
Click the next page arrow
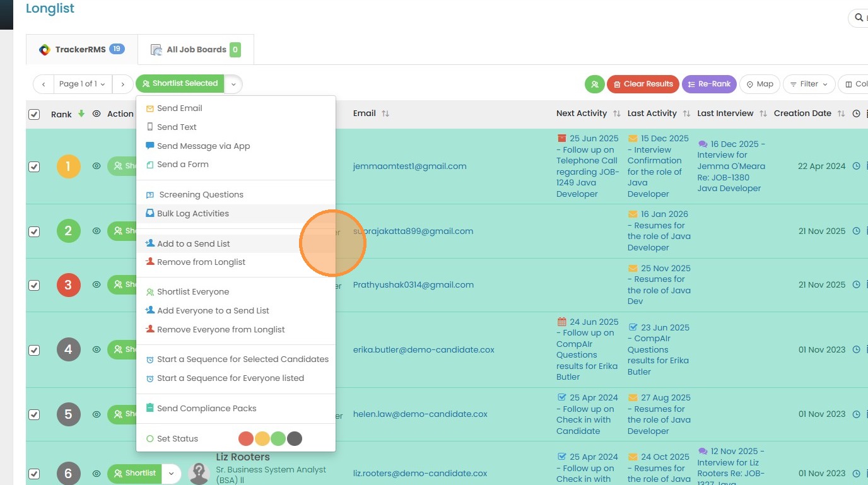(122, 84)
